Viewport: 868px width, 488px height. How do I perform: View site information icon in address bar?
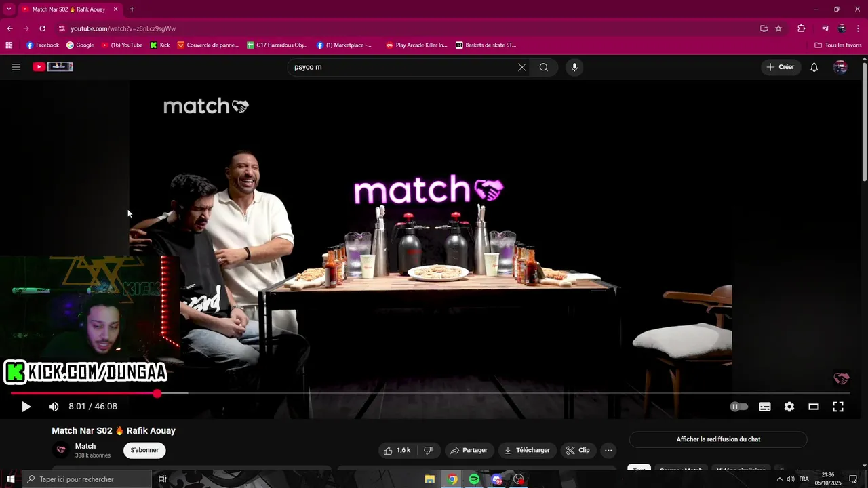62,28
